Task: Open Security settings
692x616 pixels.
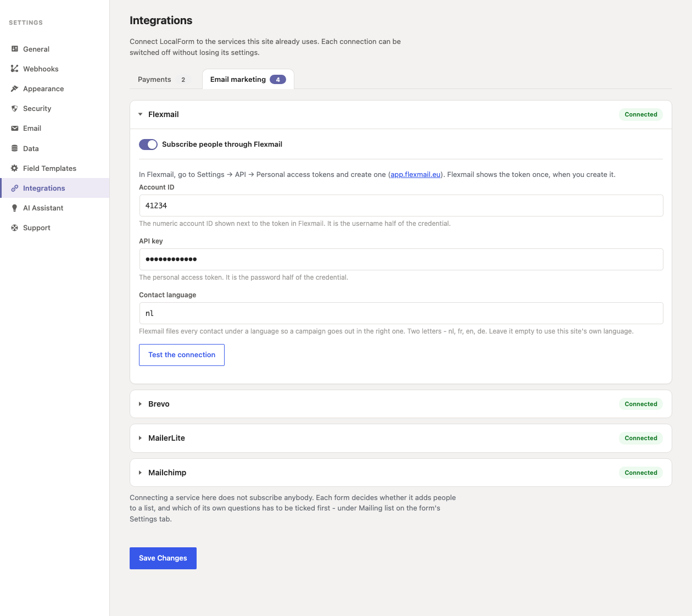Action: pos(55,108)
